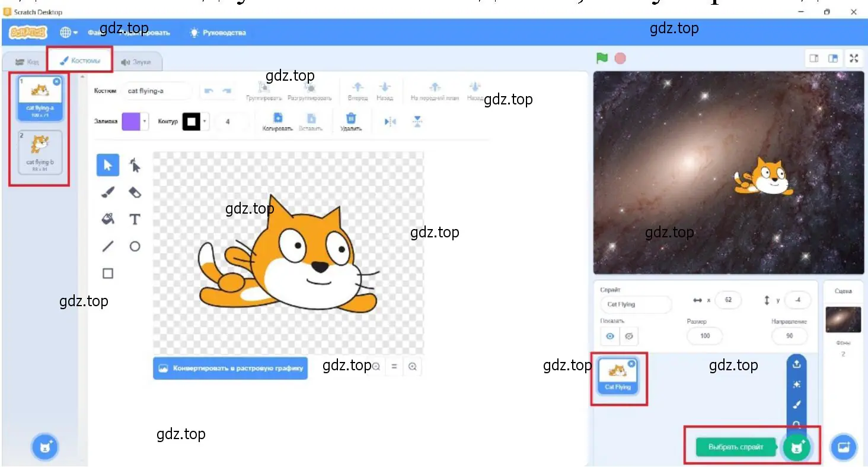
Task: Click the outline width field showing 4
Action: [232, 122]
